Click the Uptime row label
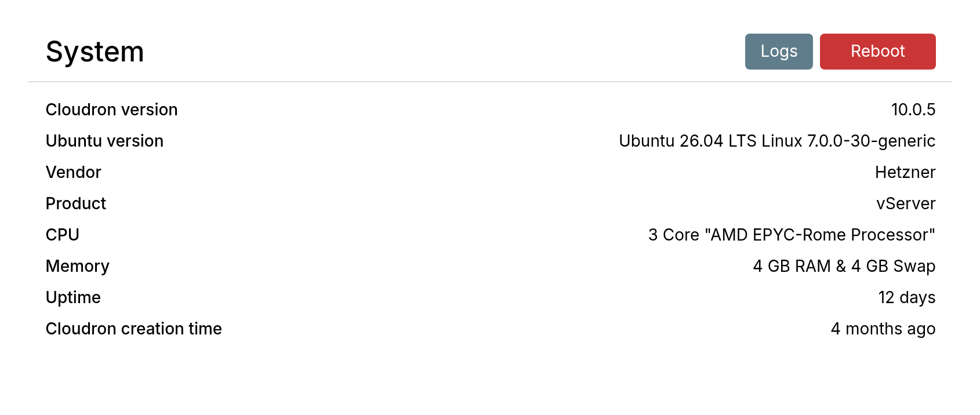The width and height of the screenshot is (980, 415). [73, 297]
